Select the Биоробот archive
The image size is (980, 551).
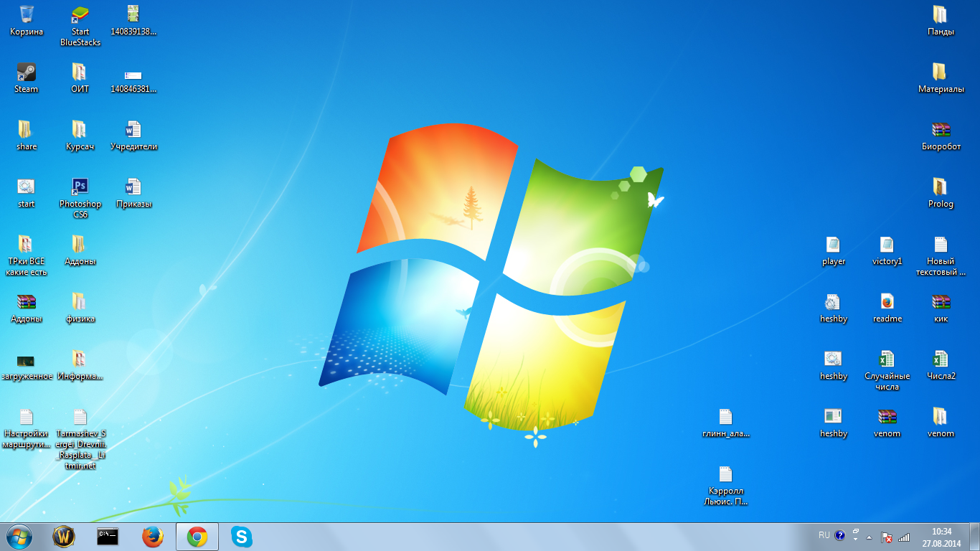pyautogui.click(x=941, y=135)
